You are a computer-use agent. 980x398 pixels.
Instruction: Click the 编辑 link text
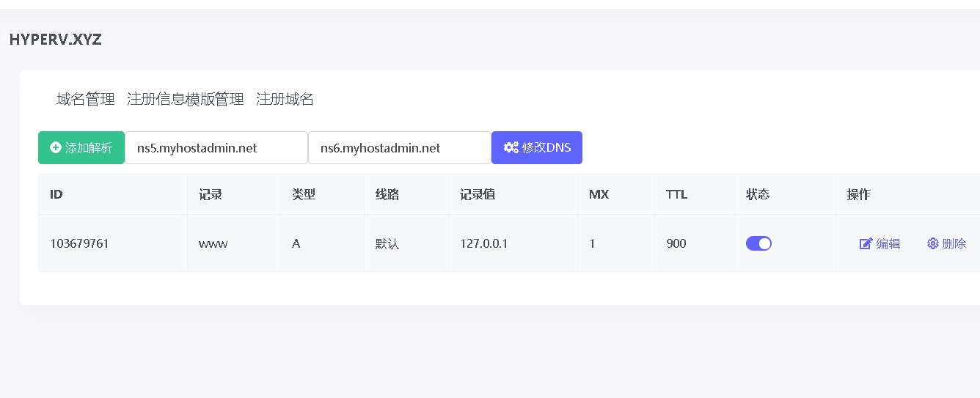tap(888, 244)
